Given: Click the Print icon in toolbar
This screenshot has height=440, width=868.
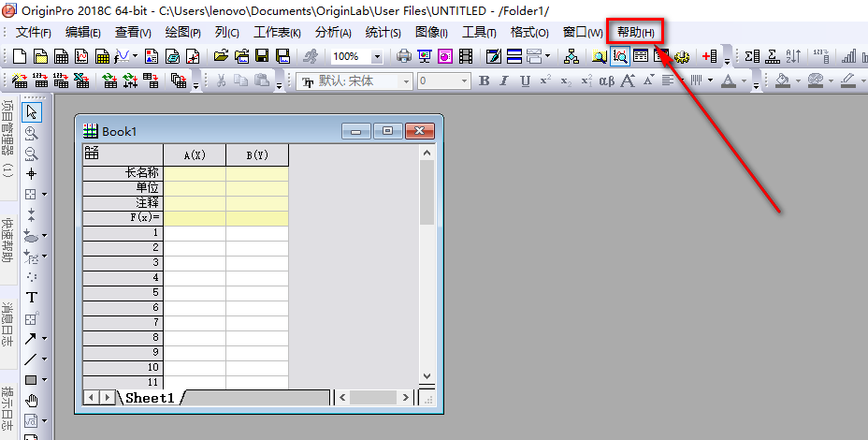Looking at the screenshot, I should [404, 57].
